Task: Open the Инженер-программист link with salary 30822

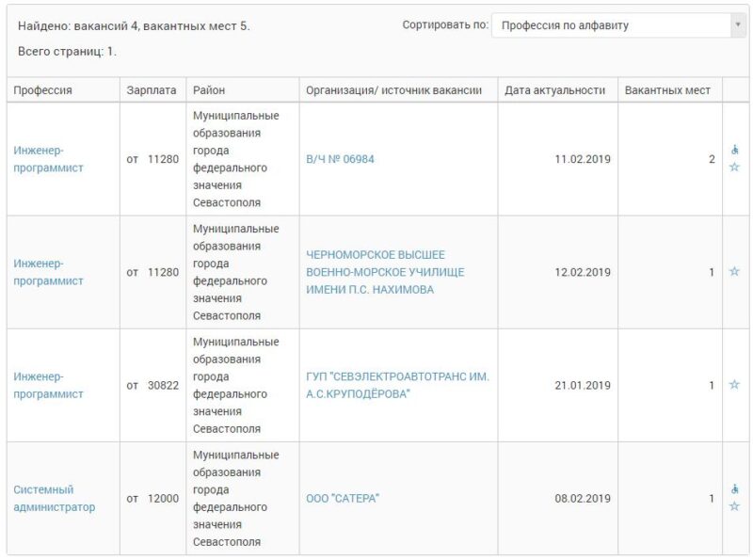Action: click(48, 385)
